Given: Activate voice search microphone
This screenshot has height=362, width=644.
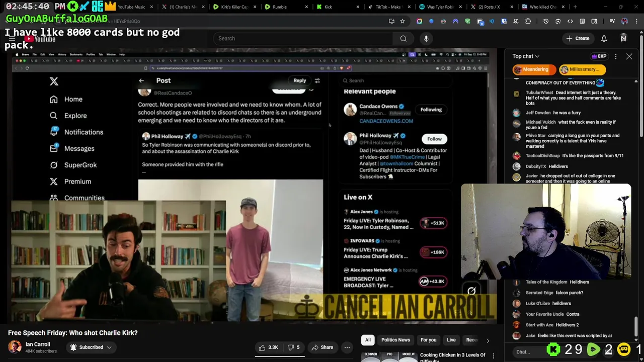Looking at the screenshot, I should click(426, 38).
